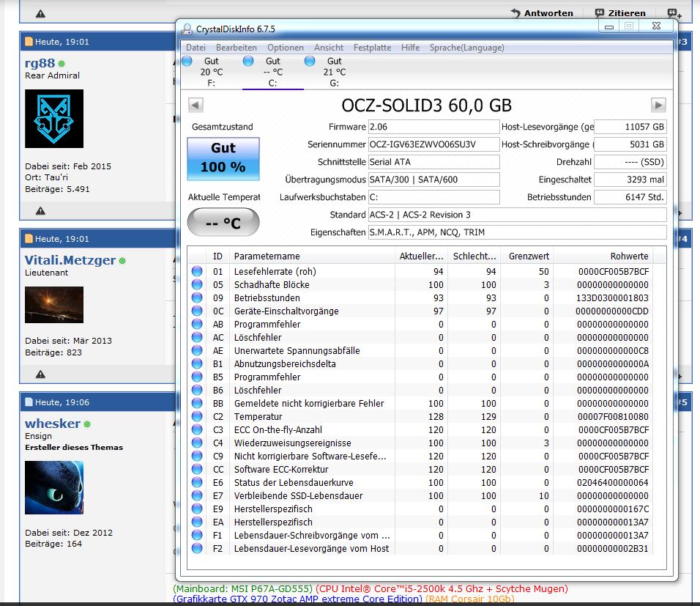Click the Parametername column header

312,256
